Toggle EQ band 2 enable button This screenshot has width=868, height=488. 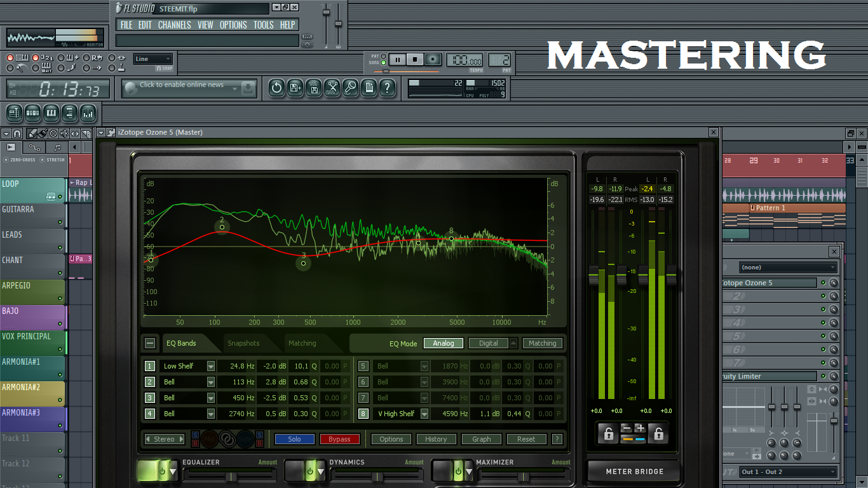[150, 382]
